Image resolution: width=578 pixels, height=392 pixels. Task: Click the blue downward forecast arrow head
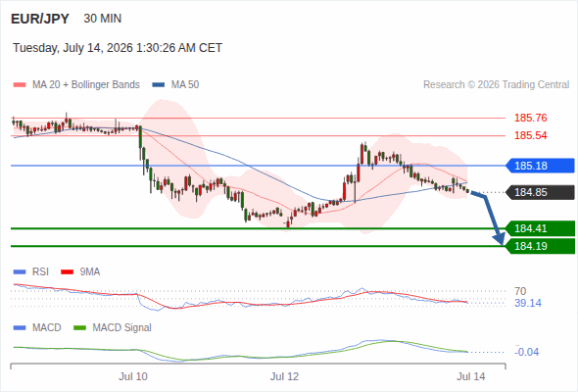point(499,239)
